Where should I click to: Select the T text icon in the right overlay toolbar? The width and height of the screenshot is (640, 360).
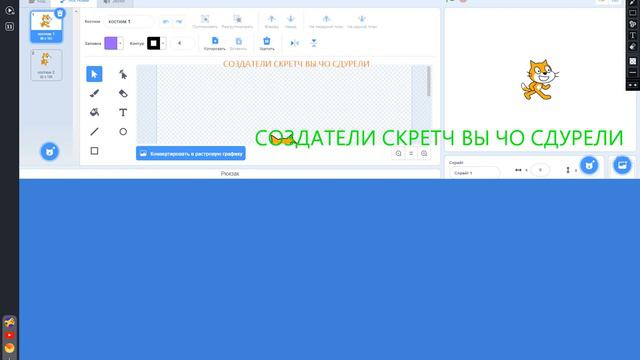coord(633,36)
